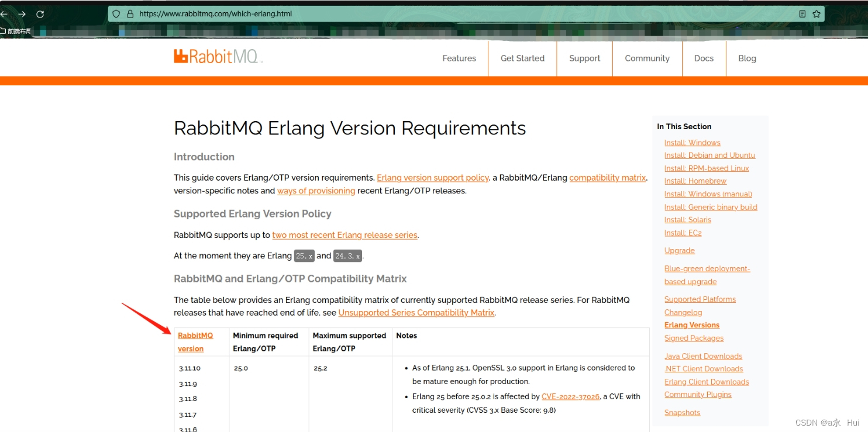Click the maximum Erlang 25.2 cell
The image size is (868, 432).
tap(321, 368)
